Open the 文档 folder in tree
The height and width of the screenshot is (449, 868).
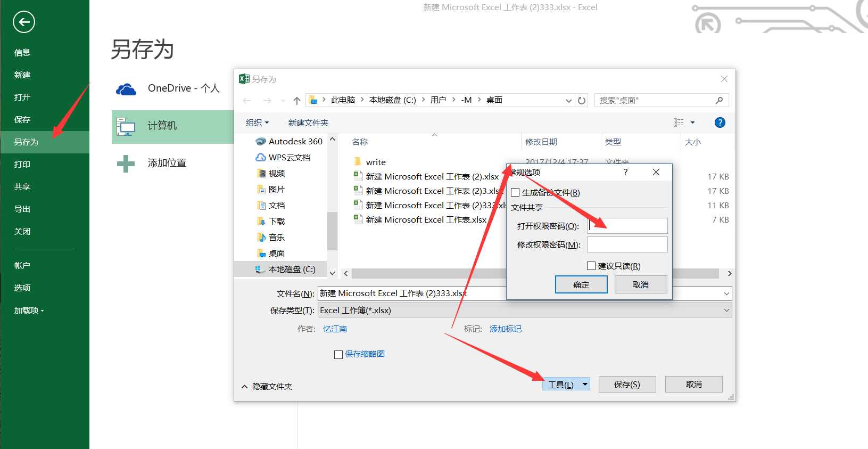271,205
